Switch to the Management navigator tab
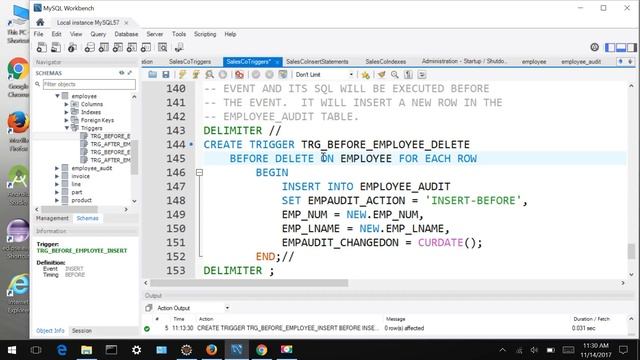640x360 pixels. [x=52, y=218]
